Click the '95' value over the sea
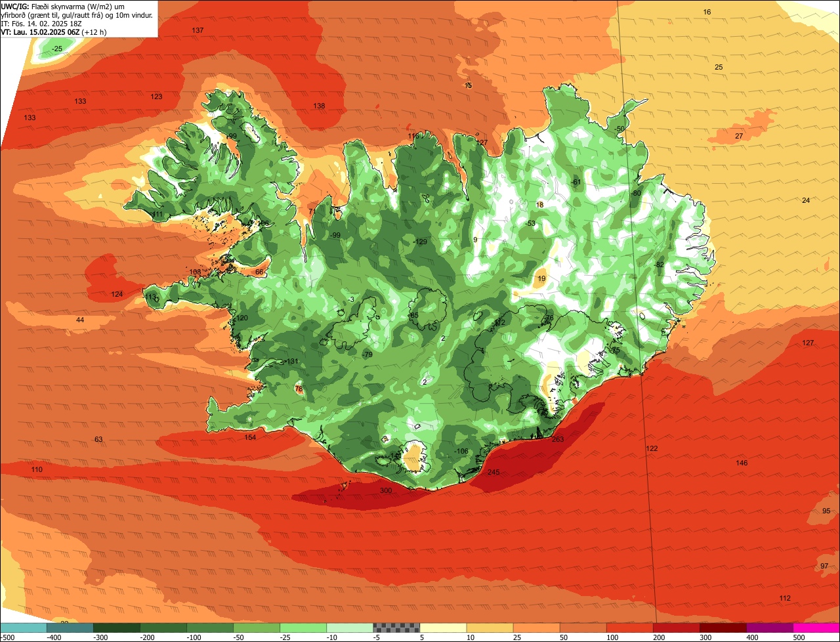840x642 pixels. pyautogui.click(x=826, y=511)
